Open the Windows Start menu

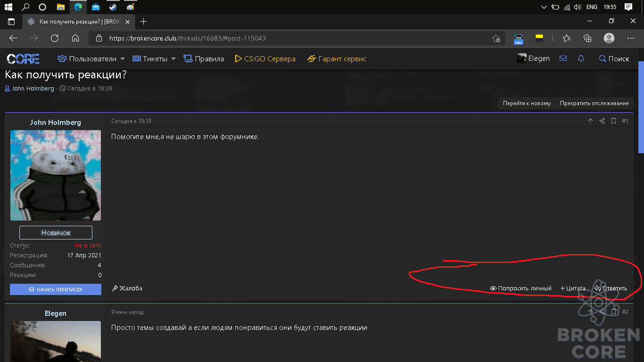click(8, 7)
